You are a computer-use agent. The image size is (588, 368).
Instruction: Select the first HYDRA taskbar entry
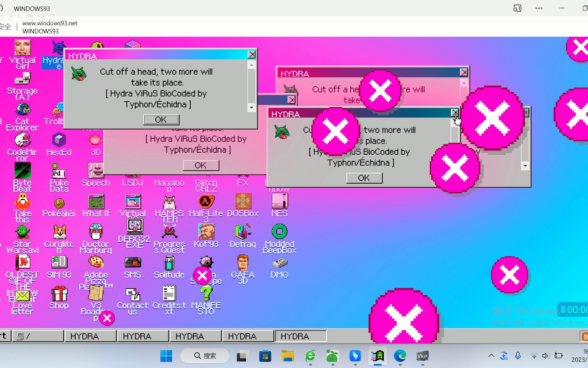pos(90,336)
